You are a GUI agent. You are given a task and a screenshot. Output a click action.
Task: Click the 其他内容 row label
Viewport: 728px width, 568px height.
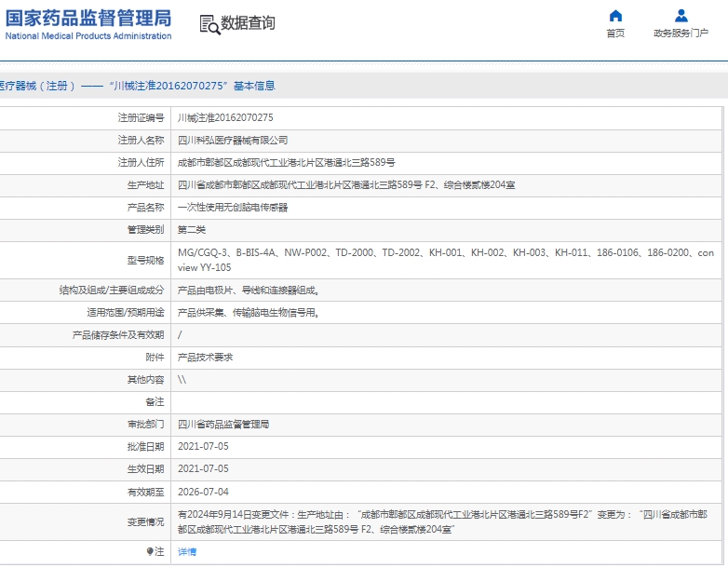[146, 379]
